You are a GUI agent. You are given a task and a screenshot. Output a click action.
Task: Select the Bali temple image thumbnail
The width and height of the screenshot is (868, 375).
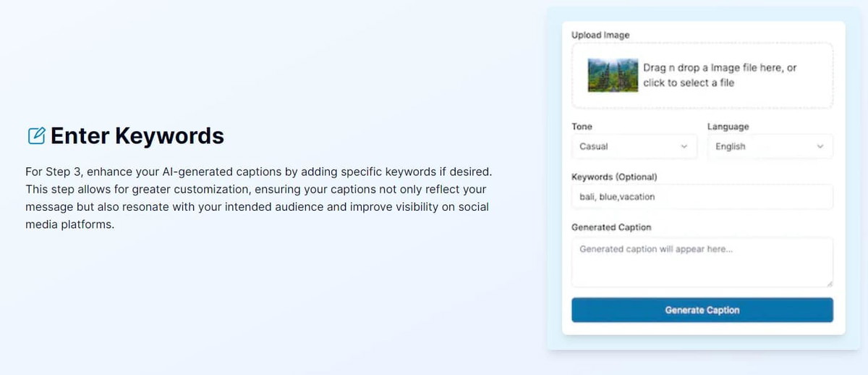pos(613,75)
